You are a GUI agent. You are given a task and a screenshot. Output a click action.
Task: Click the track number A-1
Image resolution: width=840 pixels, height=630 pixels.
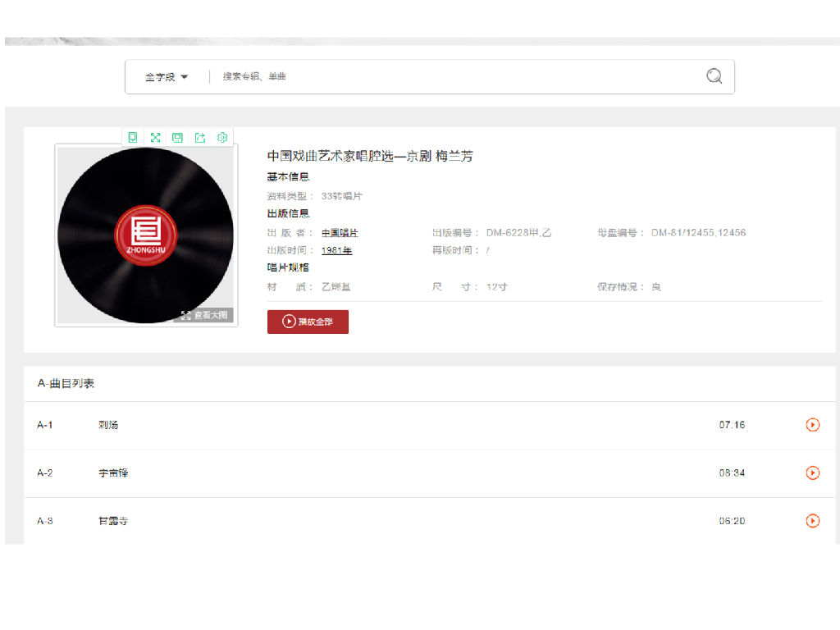45,425
